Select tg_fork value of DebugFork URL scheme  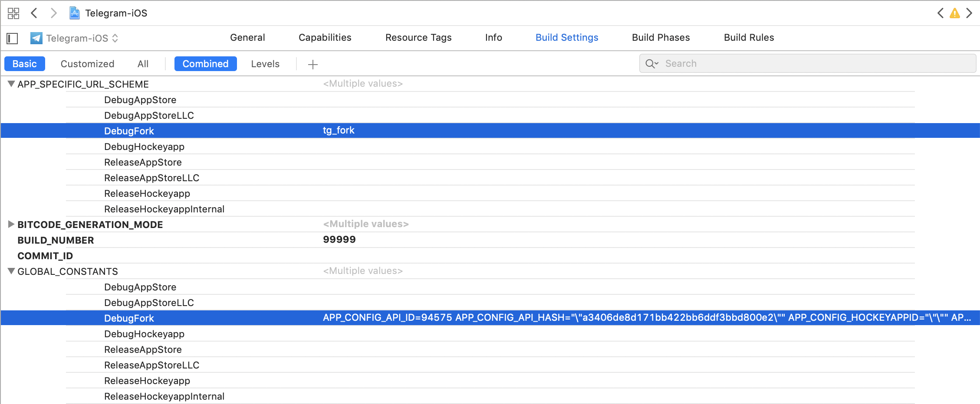tap(339, 130)
